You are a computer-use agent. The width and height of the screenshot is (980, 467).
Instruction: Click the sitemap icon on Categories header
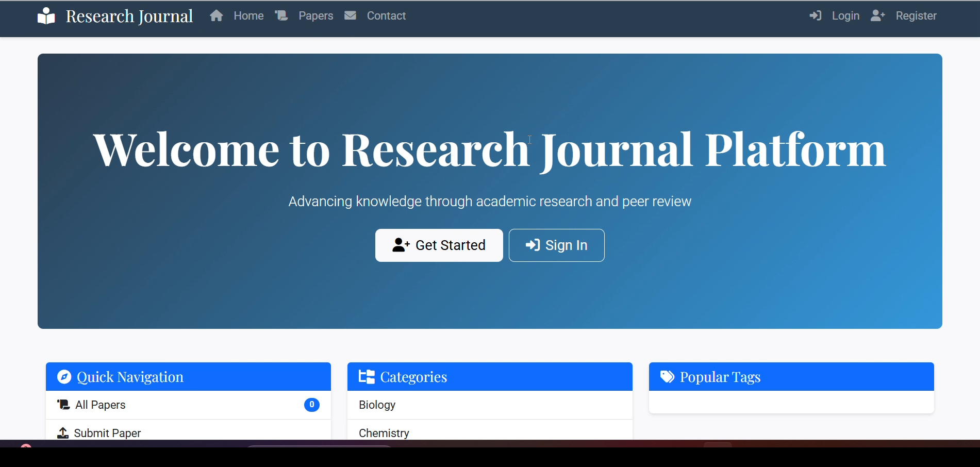pyautogui.click(x=366, y=377)
